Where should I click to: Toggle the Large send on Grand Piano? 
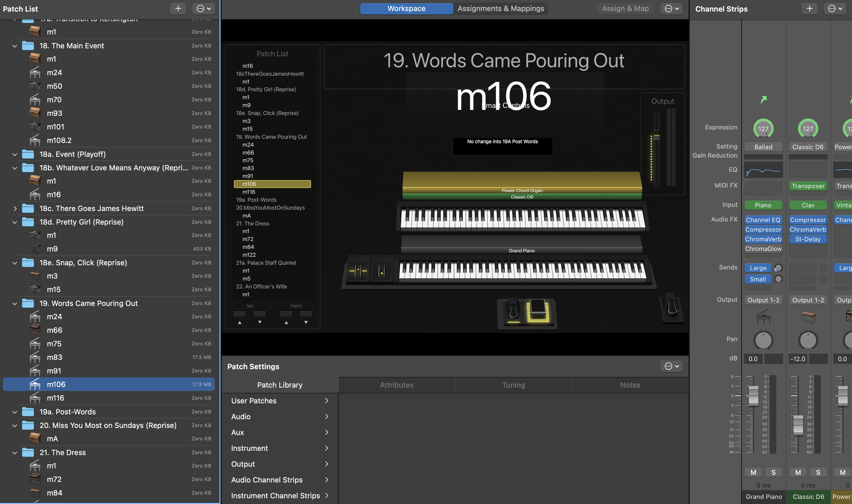[x=758, y=268]
